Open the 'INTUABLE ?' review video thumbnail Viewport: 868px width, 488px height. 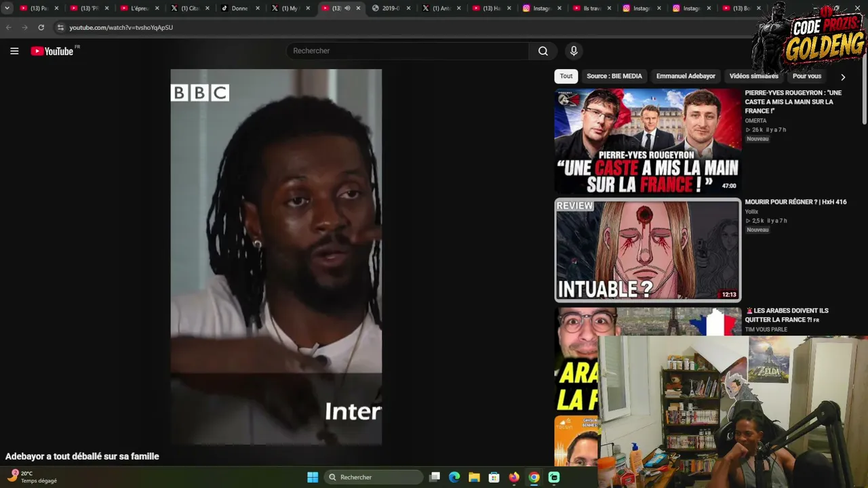click(648, 249)
